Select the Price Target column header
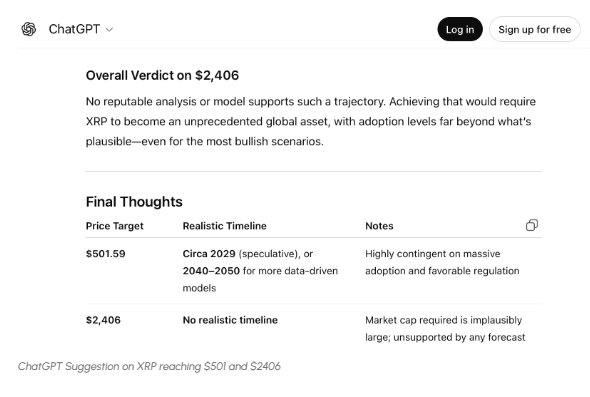590x397 pixels. (x=114, y=226)
